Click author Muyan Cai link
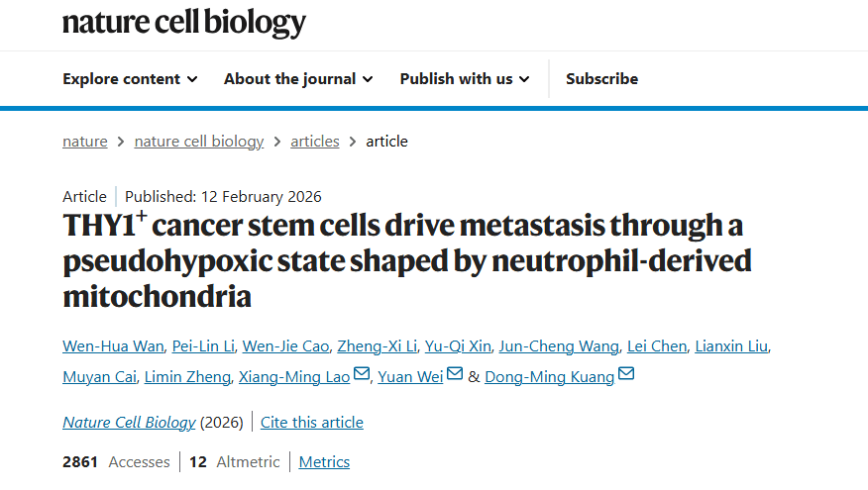The height and width of the screenshot is (490, 868). tap(98, 377)
